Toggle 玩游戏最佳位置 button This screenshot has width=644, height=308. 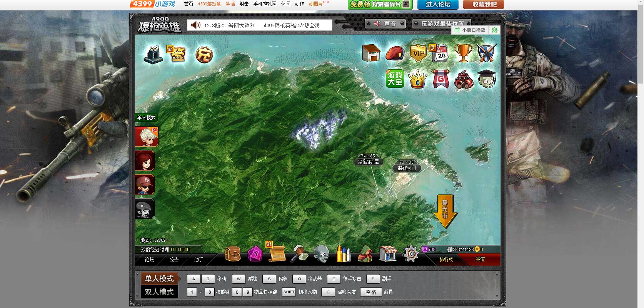coord(442,24)
